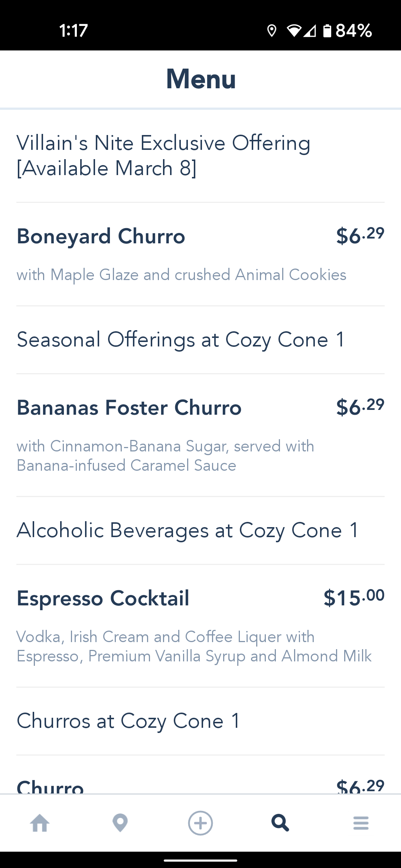Tap the Home icon in bottom navigation
This screenshot has height=868, width=401.
40,823
